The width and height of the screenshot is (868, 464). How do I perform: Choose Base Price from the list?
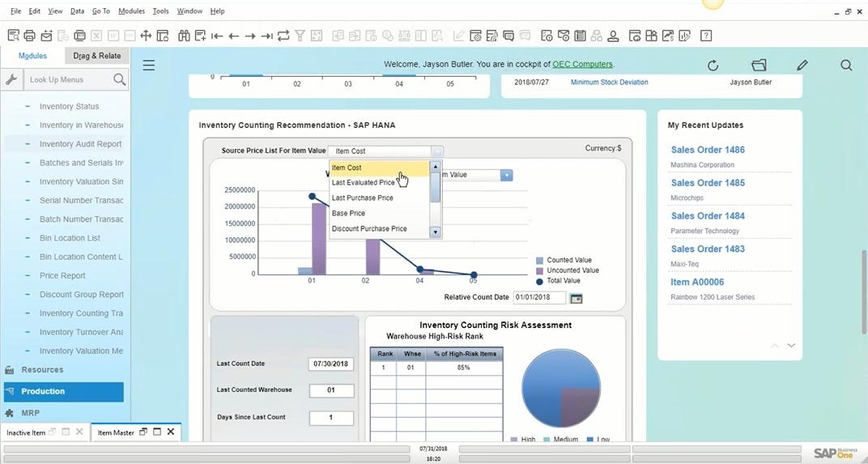pyautogui.click(x=379, y=213)
